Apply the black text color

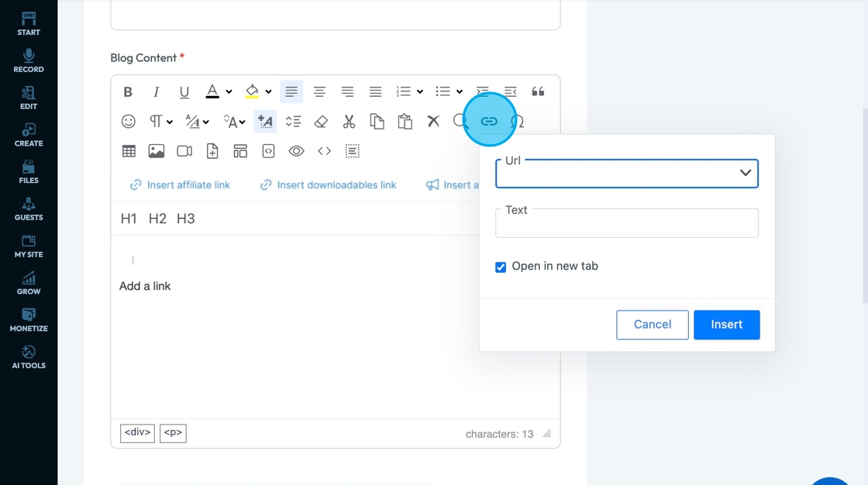pos(212,92)
